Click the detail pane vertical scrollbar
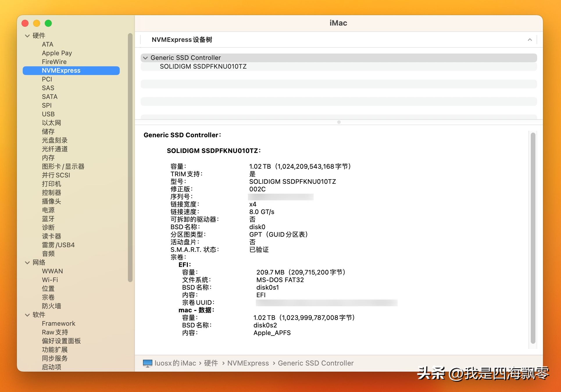The height and width of the screenshot is (392, 561). point(533,238)
